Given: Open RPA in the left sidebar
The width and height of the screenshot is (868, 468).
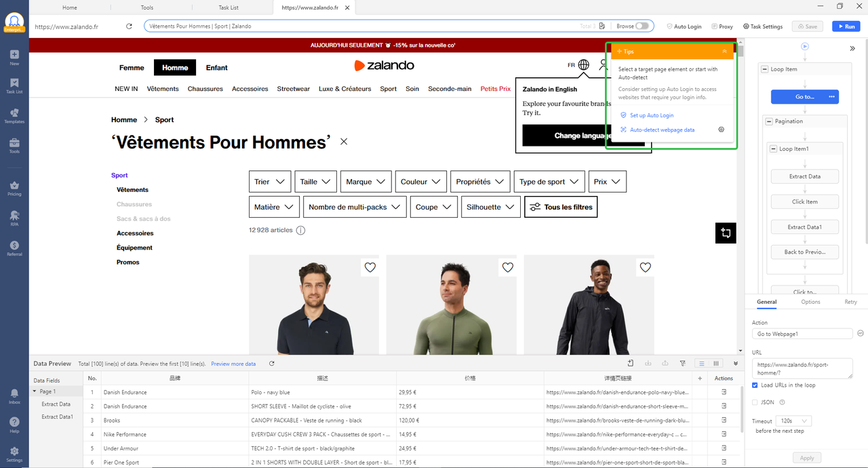Looking at the screenshot, I should 14,218.
